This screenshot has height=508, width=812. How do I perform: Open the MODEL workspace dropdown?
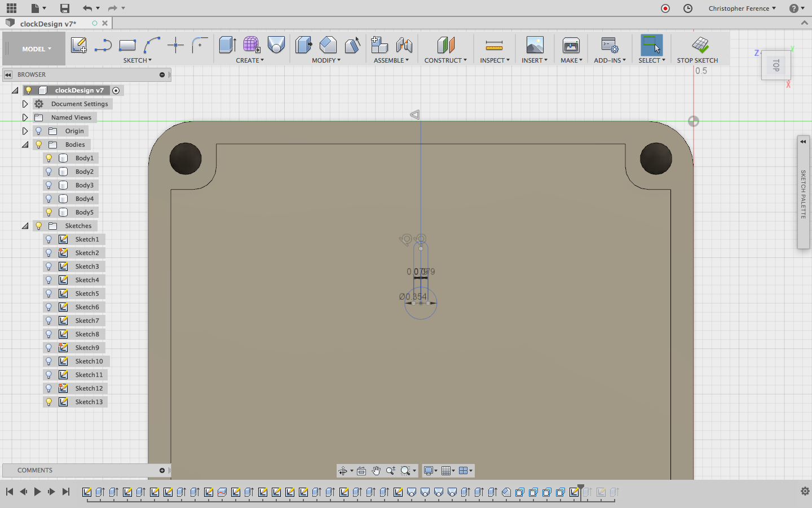pyautogui.click(x=36, y=49)
